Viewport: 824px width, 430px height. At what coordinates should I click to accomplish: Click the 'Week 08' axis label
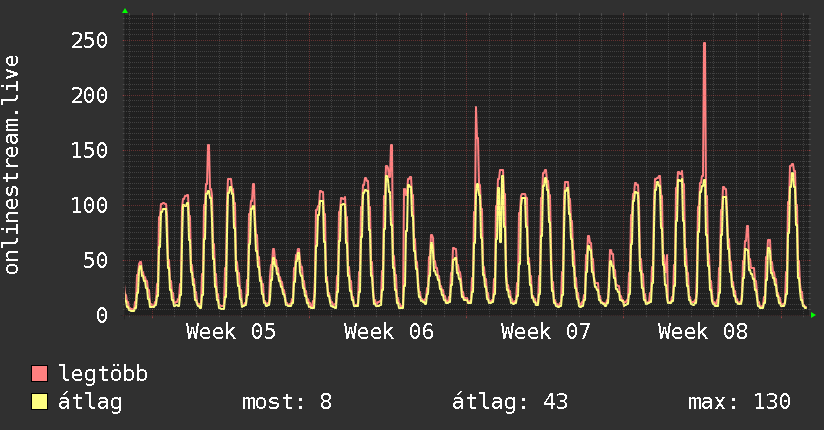703,332
